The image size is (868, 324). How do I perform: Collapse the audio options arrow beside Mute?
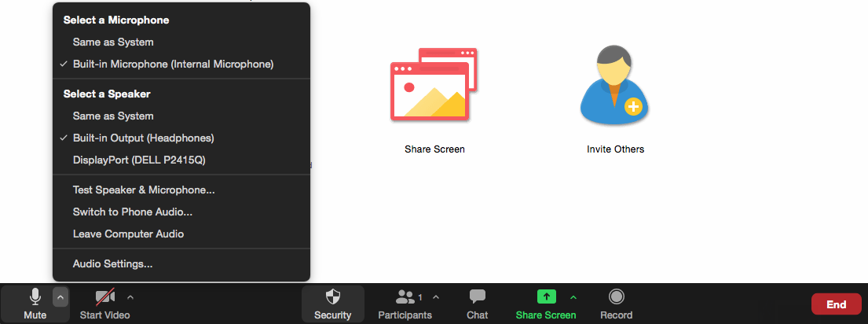coord(60,297)
